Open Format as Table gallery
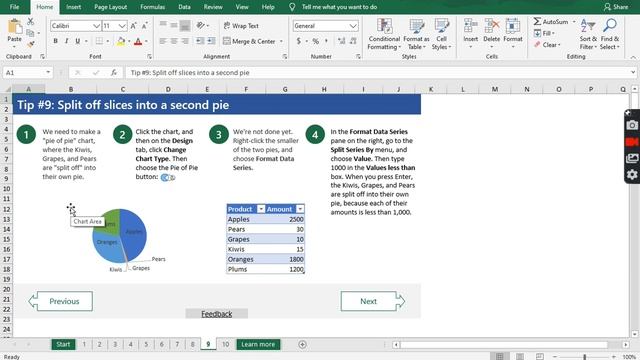640x360 pixels. [416, 34]
